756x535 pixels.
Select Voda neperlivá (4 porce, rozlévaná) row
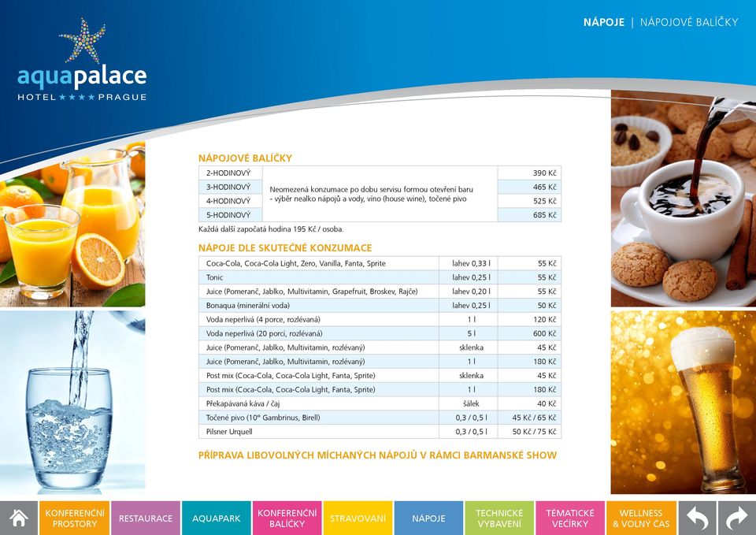(x=380, y=319)
